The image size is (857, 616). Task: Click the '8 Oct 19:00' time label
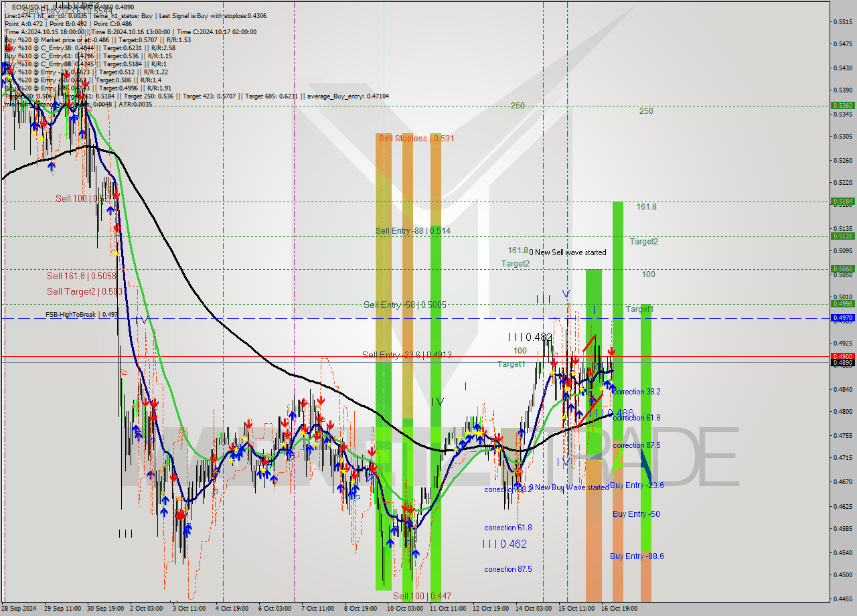(x=360, y=609)
